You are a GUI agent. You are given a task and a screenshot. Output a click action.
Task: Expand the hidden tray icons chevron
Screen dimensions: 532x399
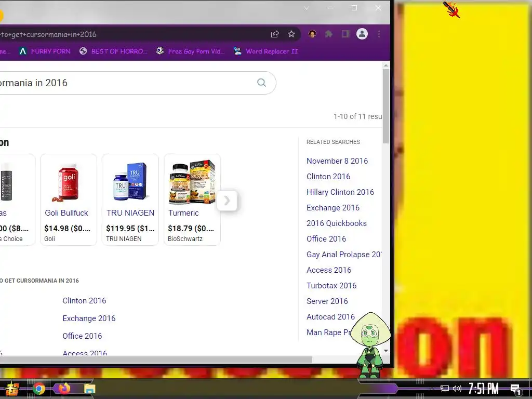point(432,389)
